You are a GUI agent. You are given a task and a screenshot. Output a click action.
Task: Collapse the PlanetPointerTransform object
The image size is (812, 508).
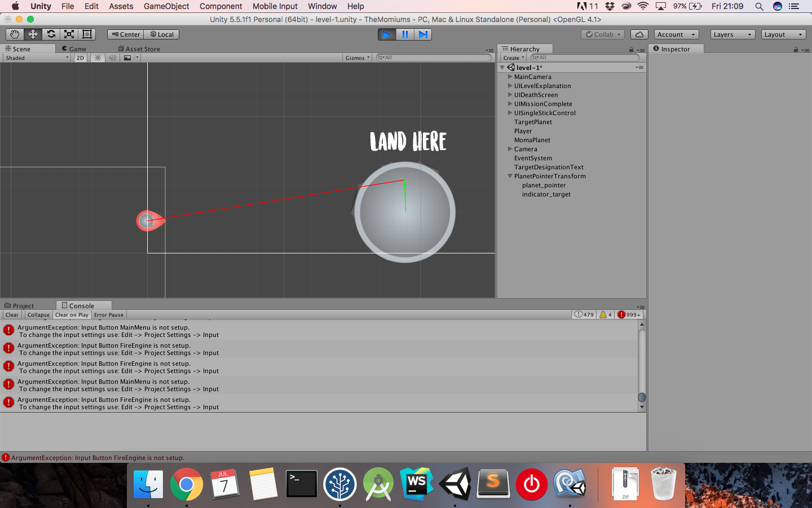(x=510, y=176)
